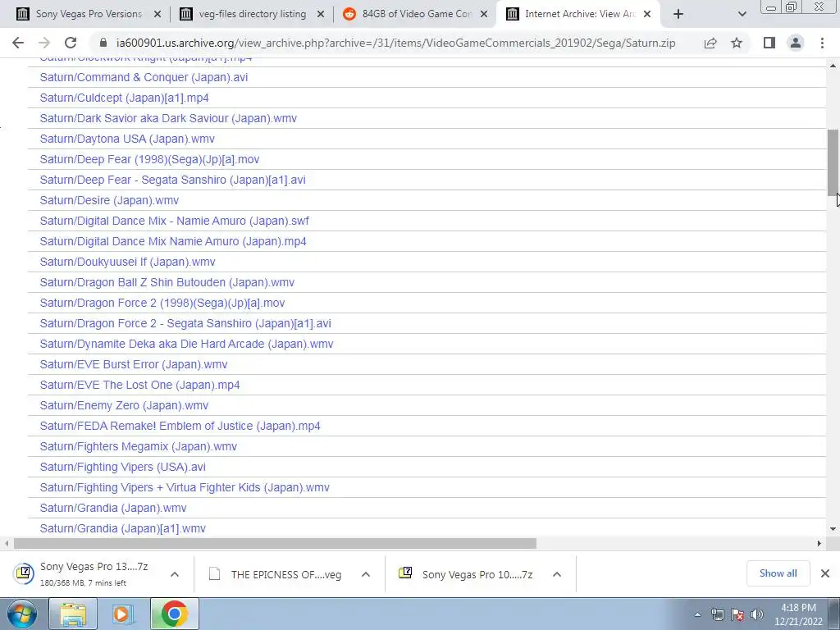Open the Windows Start menu
This screenshot has height=630, width=840.
coord(21,614)
